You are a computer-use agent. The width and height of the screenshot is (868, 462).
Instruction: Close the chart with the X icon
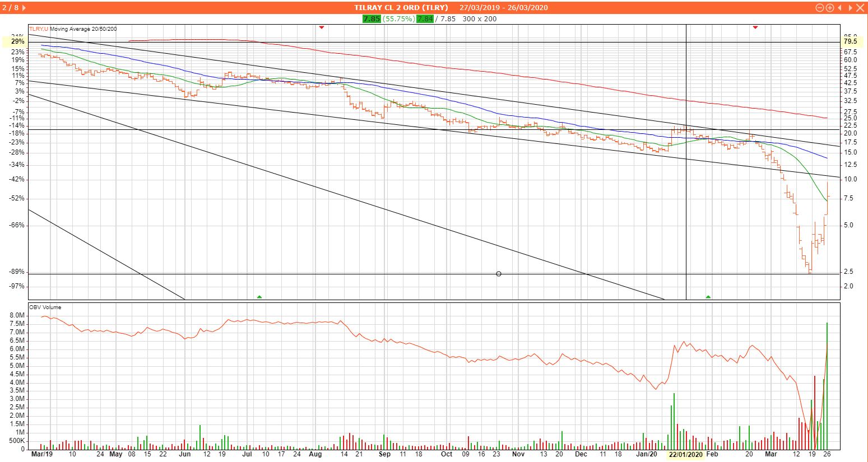(860, 8)
